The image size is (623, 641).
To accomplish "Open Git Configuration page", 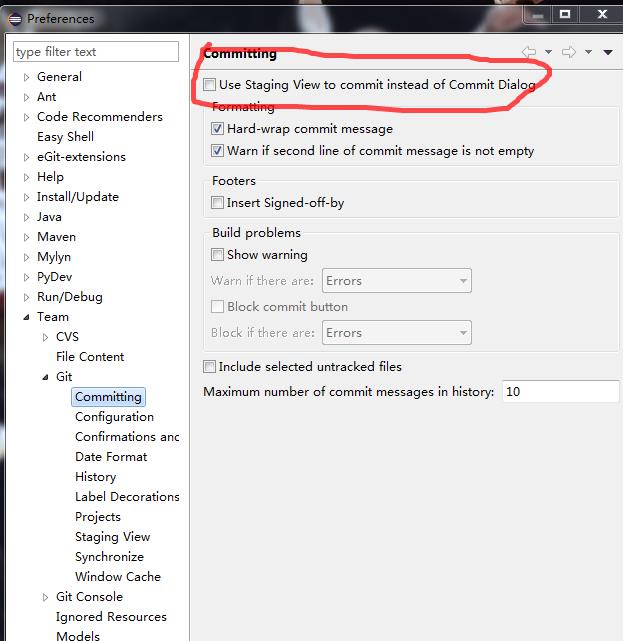I will (114, 417).
